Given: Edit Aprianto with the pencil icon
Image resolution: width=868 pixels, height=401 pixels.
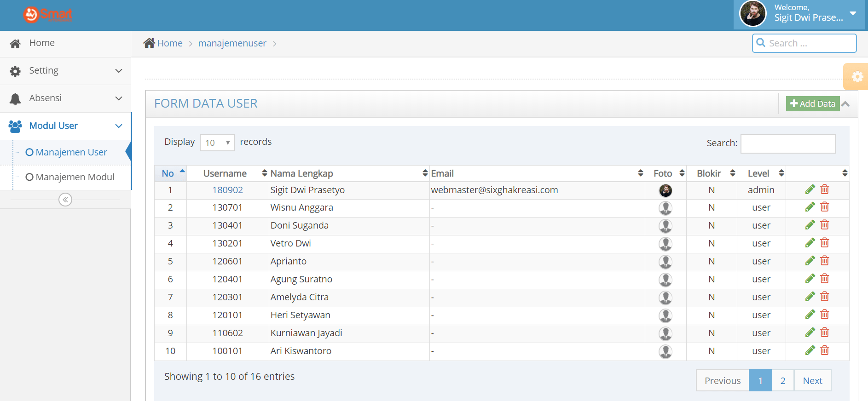Looking at the screenshot, I should 810,261.
